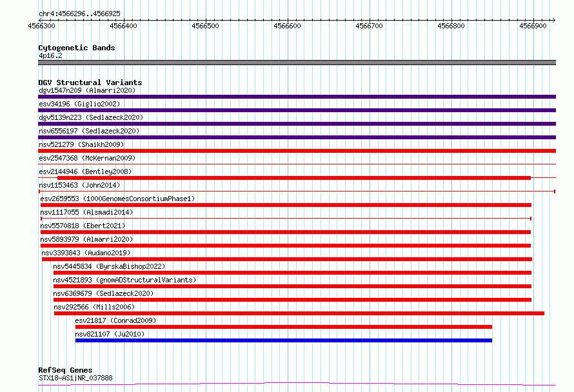Click the STX18-AS1|NR_037888 gene label
This screenshot has width=574, height=392.
[x=75, y=378]
